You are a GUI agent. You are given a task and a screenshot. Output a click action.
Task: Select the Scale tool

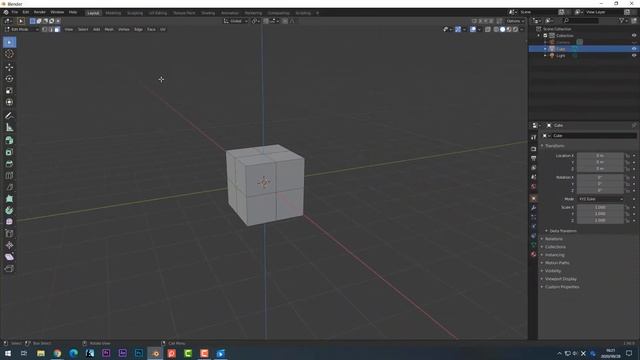(9, 91)
